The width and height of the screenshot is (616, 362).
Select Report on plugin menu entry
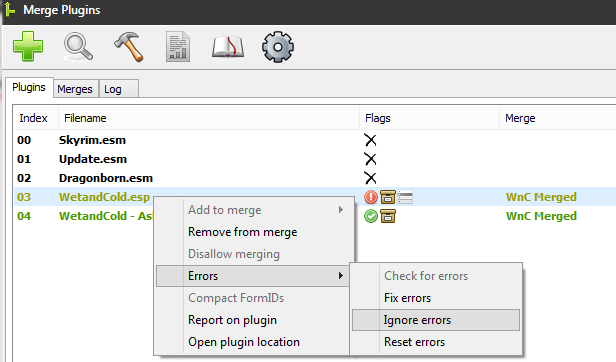coord(253,320)
